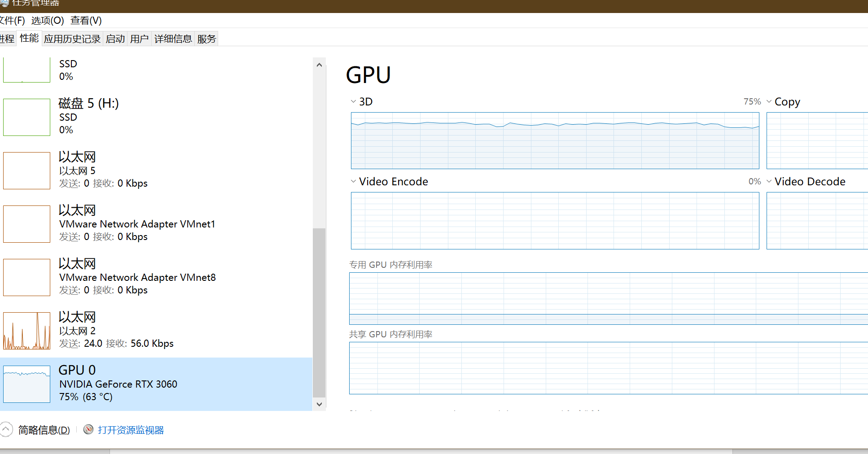868x454 pixels.
Task: Open the Video Encode engine dropdown
Action: pos(354,182)
